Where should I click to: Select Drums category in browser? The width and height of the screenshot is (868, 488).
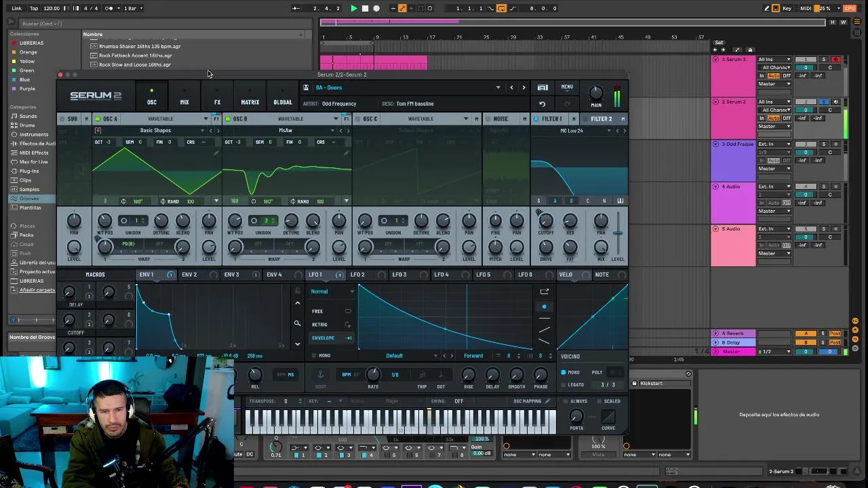tap(27, 125)
